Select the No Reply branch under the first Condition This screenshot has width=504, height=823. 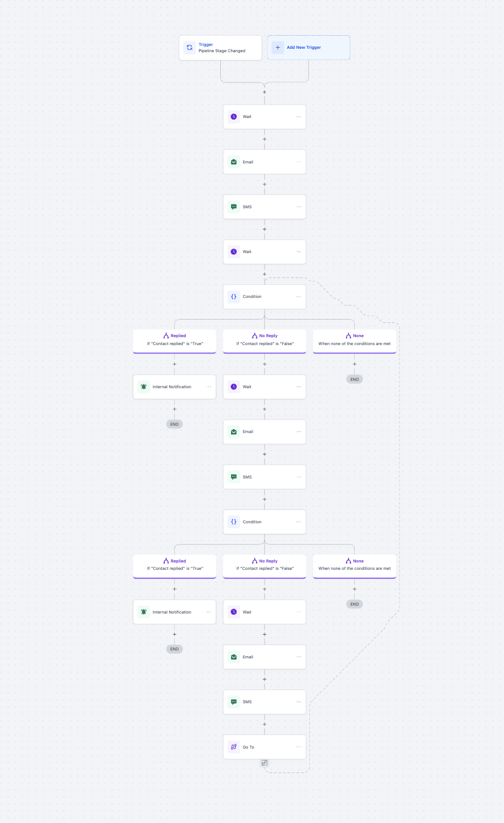coord(264,341)
